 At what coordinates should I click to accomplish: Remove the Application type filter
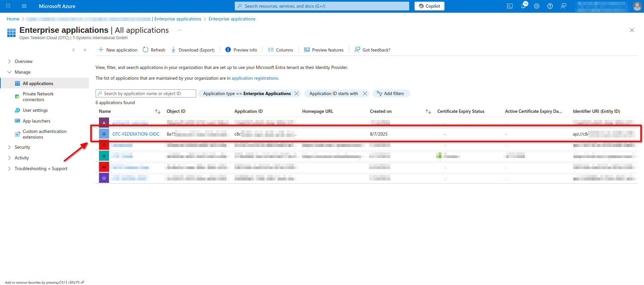tap(297, 93)
